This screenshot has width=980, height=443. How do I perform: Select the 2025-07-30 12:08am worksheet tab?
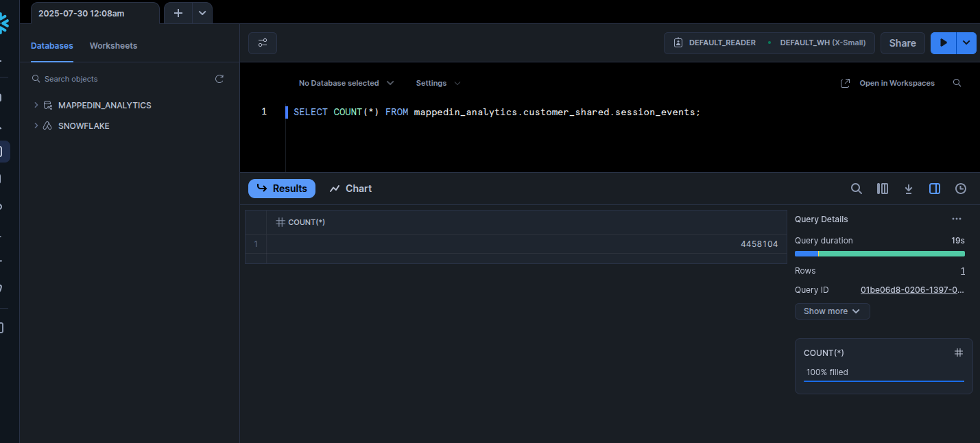pos(95,13)
